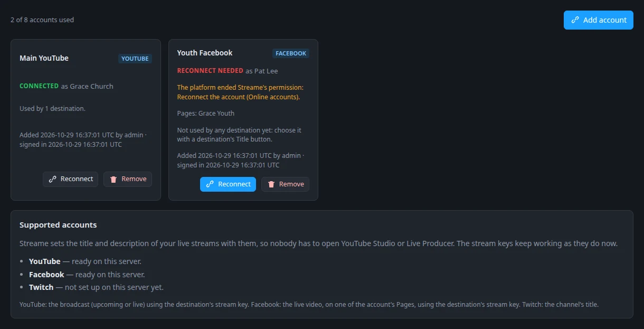
Task: Click link icon on Main YouTube Reconnect
Action: click(x=52, y=179)
